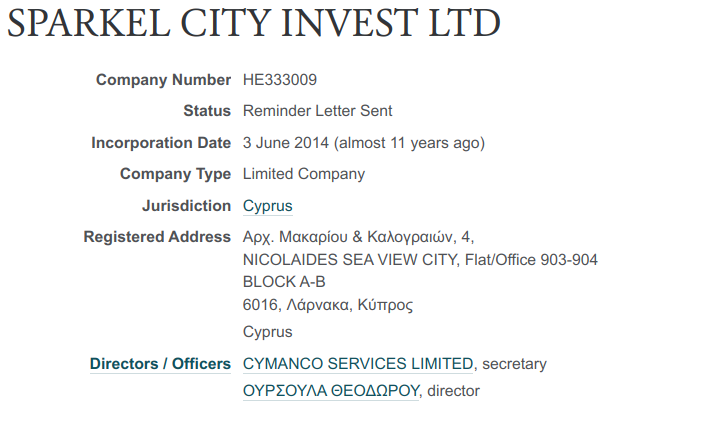The height and width of the screenshot is (425, 707).
Task: Click the Reminder Letter Sent status text
Action: pyautogui.click(x=317, y=111)
